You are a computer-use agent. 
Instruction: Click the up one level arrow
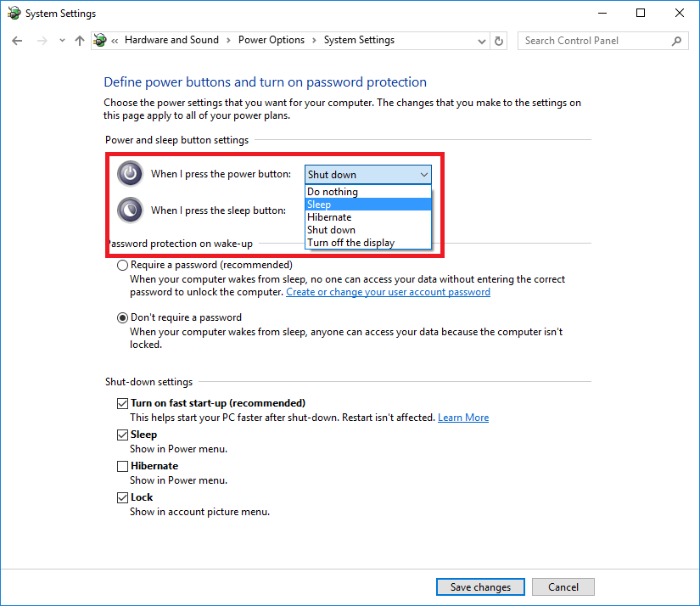point(79,40)
